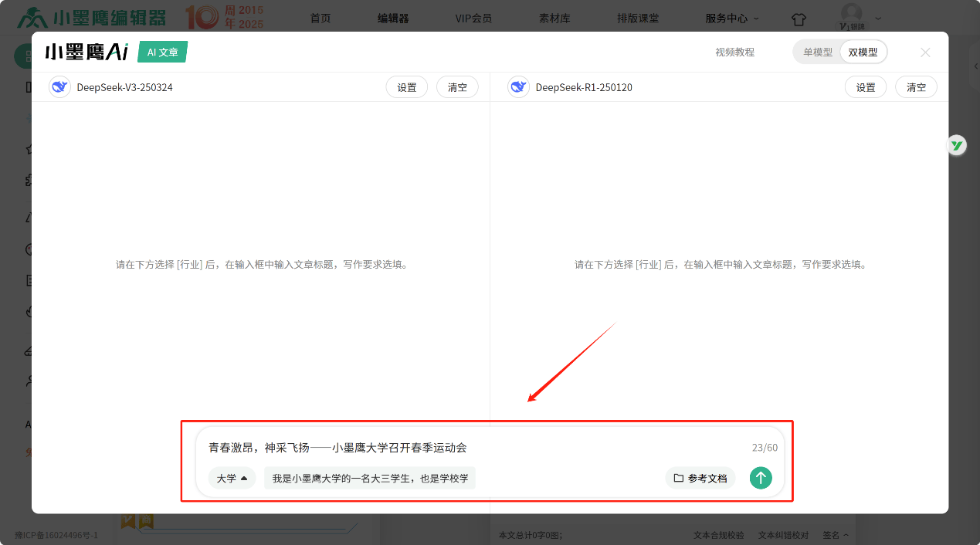
Task: Click the 23/60 character counter
Action: point(765,448)
